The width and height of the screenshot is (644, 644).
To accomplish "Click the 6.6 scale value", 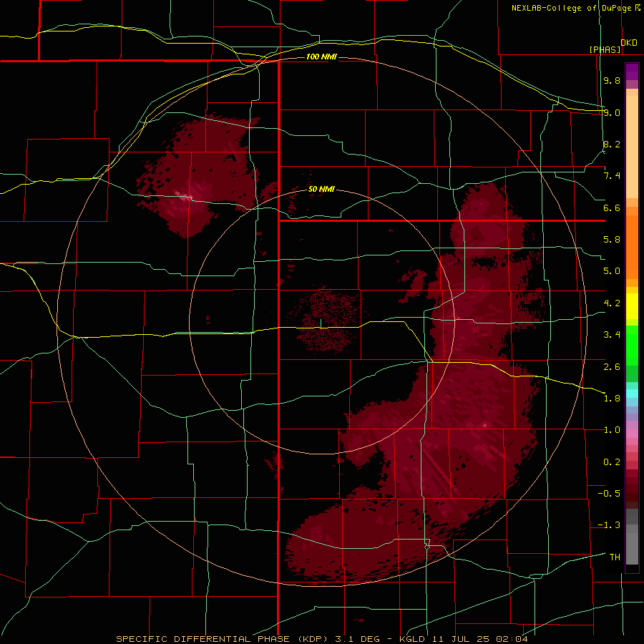I will pyautogui.click(x=612, y=208).
